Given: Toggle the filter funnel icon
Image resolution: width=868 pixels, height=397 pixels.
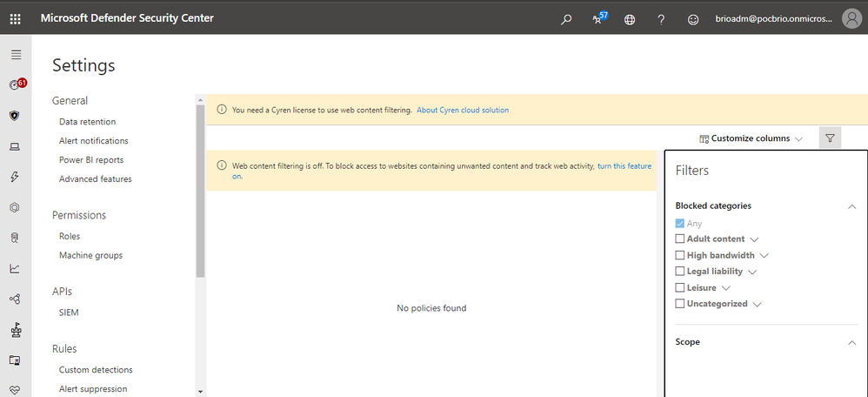Looking at the screenshot, I should 830,138.
